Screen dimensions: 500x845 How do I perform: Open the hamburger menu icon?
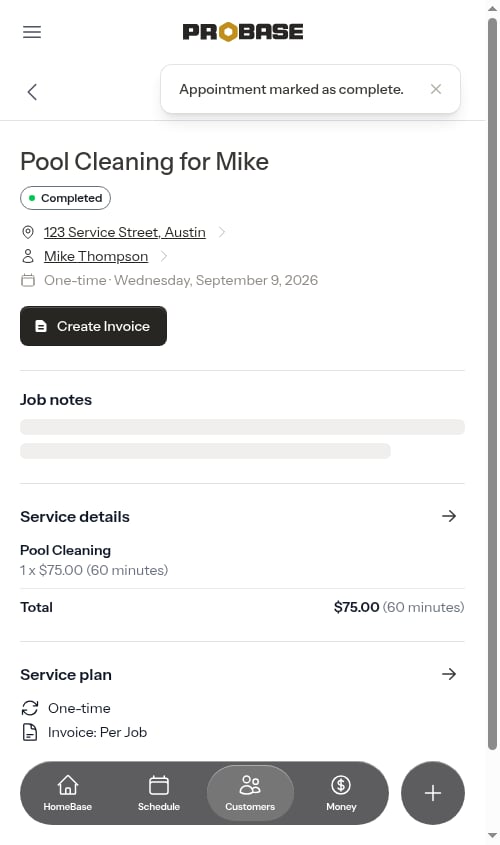tap(32, 32)
